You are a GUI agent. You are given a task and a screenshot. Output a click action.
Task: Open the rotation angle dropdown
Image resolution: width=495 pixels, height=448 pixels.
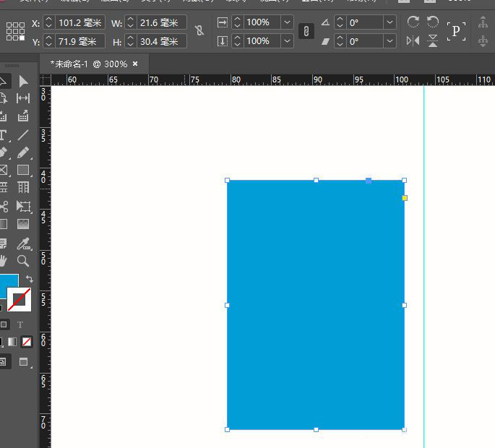pyautogui.click(x=390, y=22)
